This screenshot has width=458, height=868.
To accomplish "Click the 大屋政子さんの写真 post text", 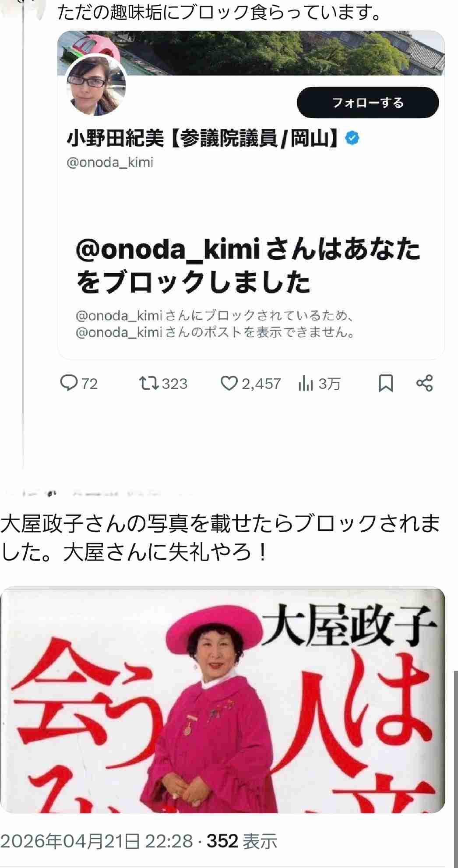I will pos(220,537).
